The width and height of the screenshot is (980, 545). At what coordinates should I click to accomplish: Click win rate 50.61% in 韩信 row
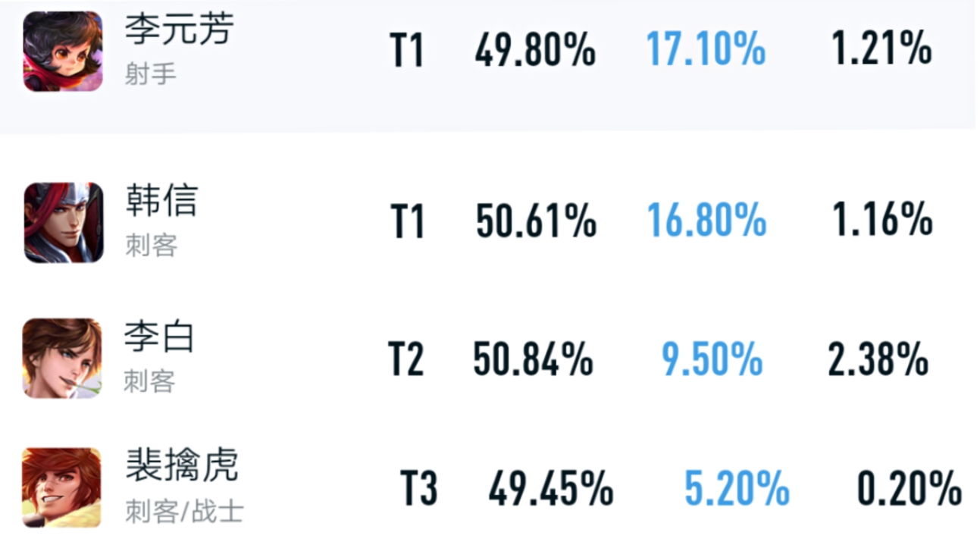pyautogui.click(x=536, y=221)
